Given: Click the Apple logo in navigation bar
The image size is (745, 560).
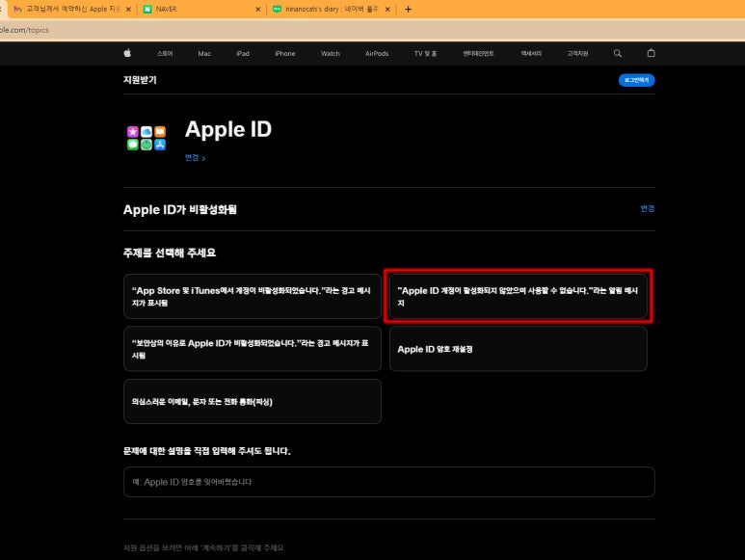Looking at the screenshot, I should point(127,53).
